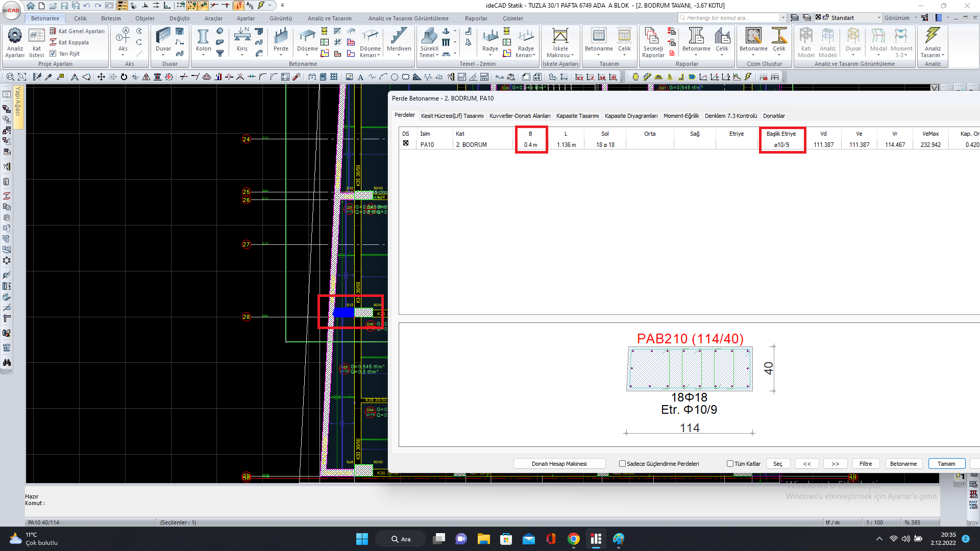The height and width of the screenshot is (551, 980).
Task: Click the << previous button
Action: tap(806, 464)
